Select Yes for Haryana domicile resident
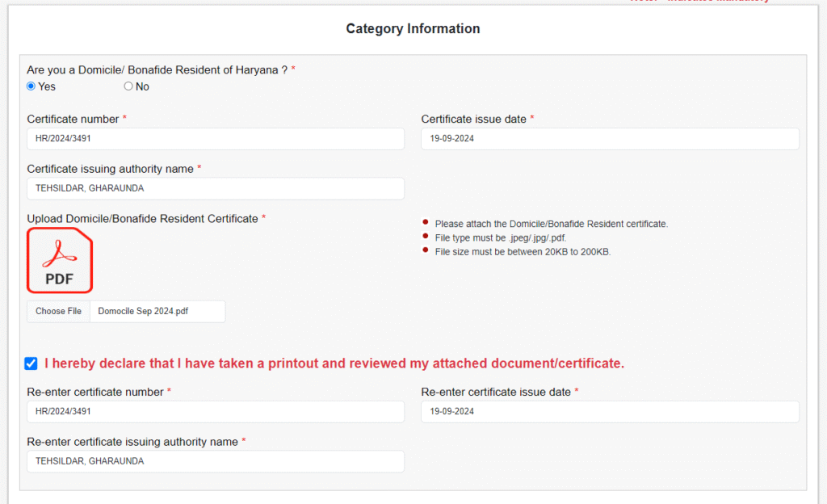Viewport: 827px width, 504px height. coord(31,86)
